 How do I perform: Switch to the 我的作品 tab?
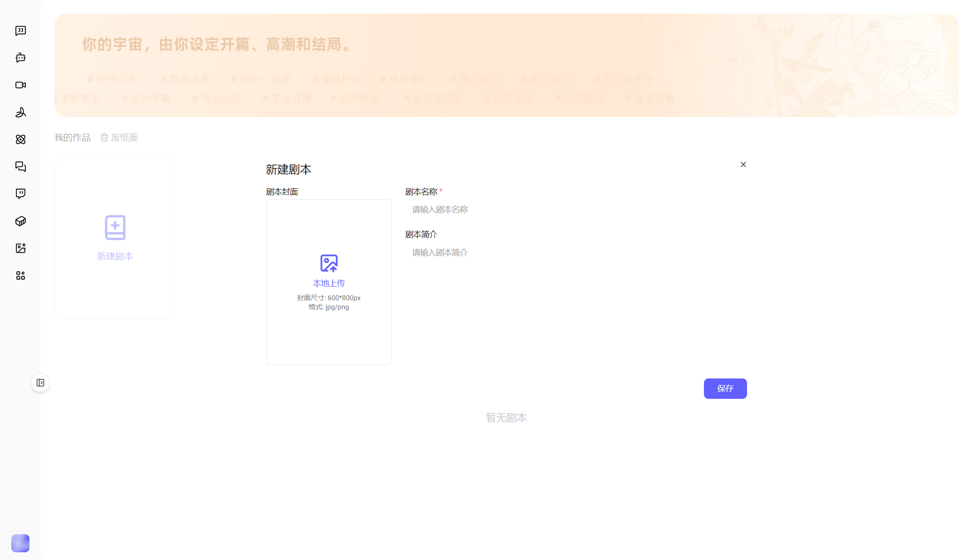tap(72, 137)
